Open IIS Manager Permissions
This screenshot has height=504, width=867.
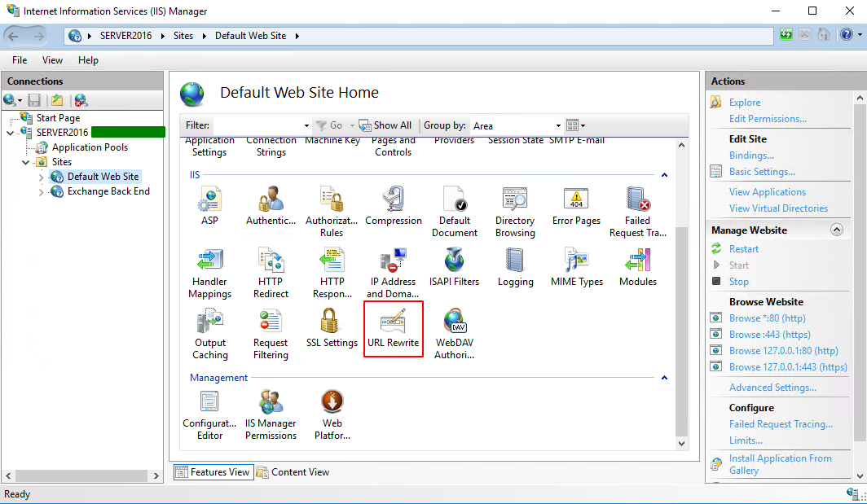click(x=271, y=414)
